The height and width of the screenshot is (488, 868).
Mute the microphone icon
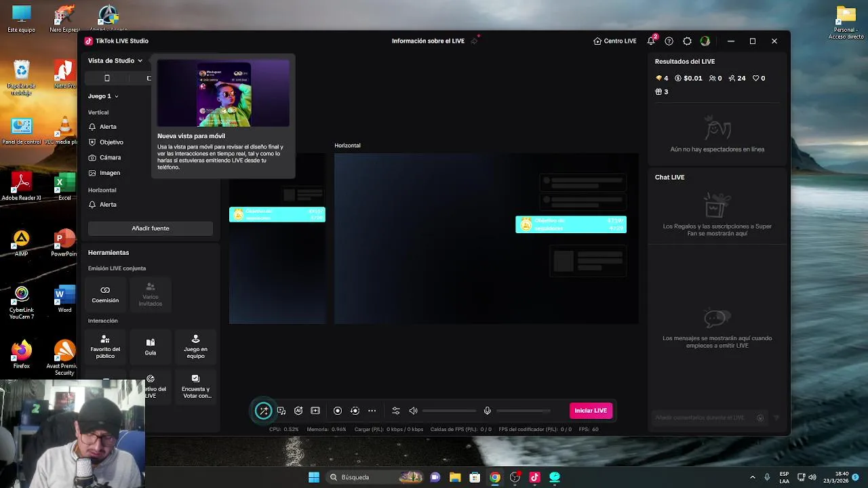pos(487,411)
